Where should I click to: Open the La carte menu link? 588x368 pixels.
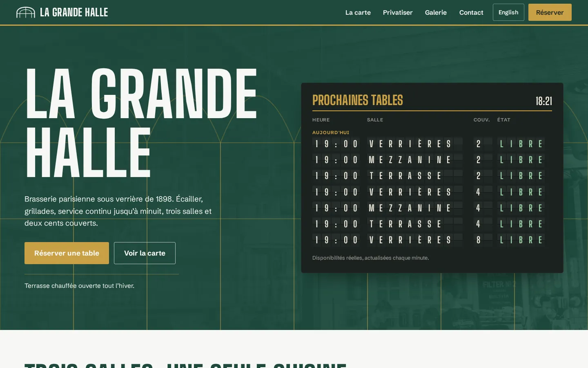tap(358, 12)
